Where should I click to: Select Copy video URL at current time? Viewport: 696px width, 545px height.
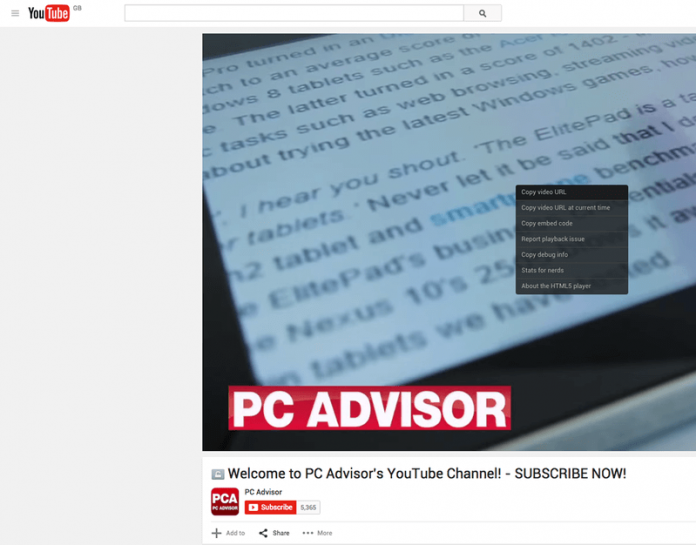[x=572, y=208]
